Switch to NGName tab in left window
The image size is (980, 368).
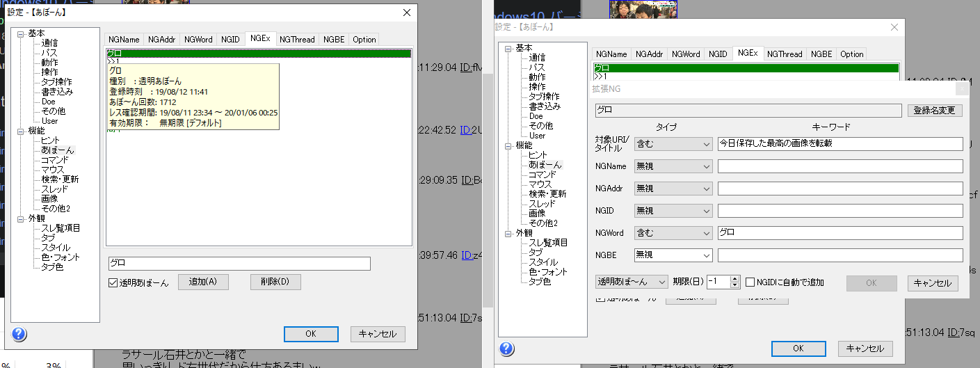coord(124,40)
